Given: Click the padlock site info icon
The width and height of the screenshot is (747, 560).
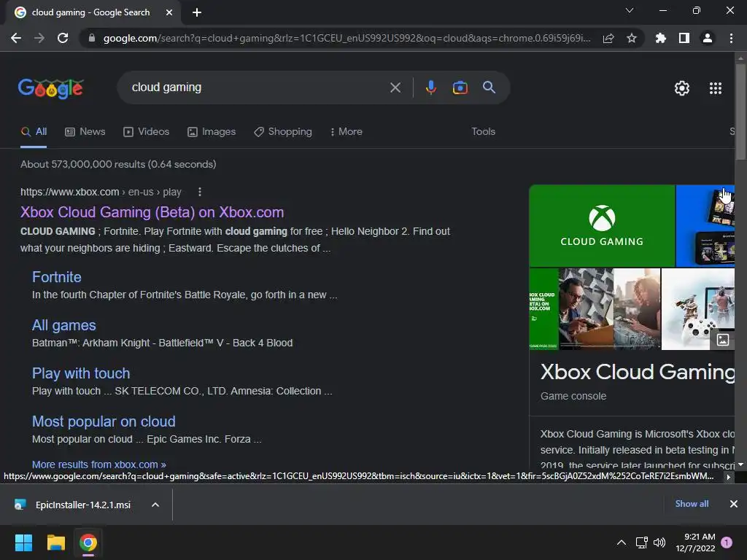Looking at the screenshot, I should [92, 38].
